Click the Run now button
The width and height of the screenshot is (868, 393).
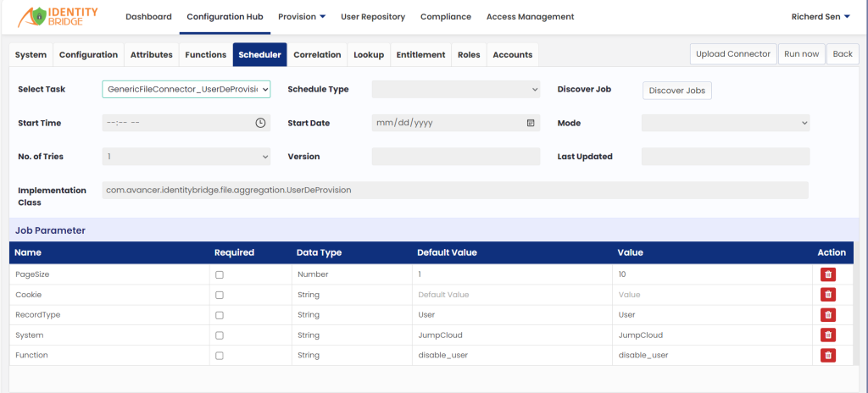tap(802, 54)
